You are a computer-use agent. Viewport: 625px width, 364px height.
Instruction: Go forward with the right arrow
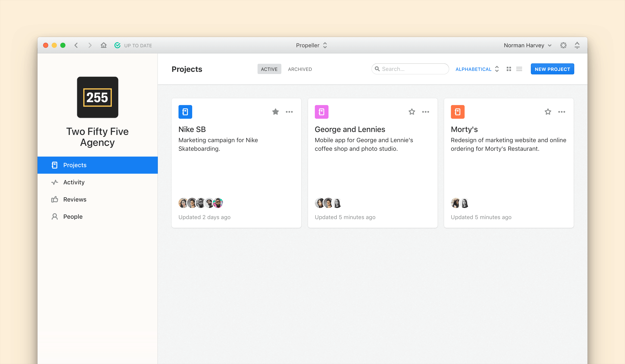pos(90,45)
